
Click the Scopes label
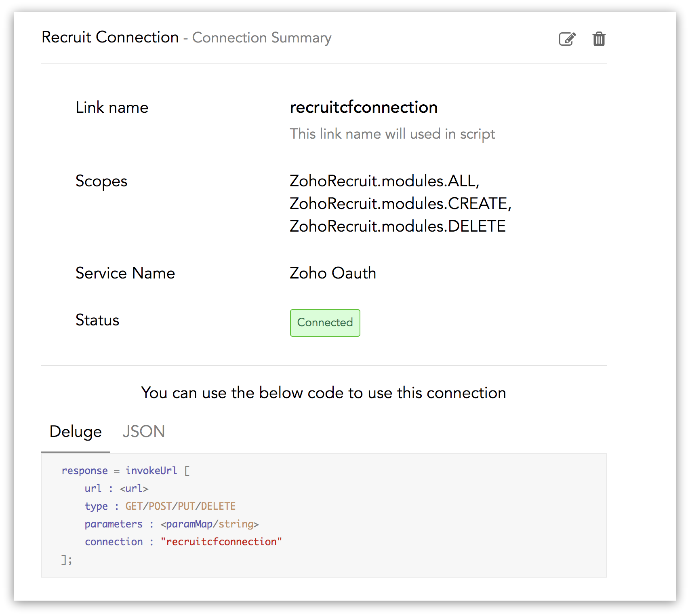101,181
